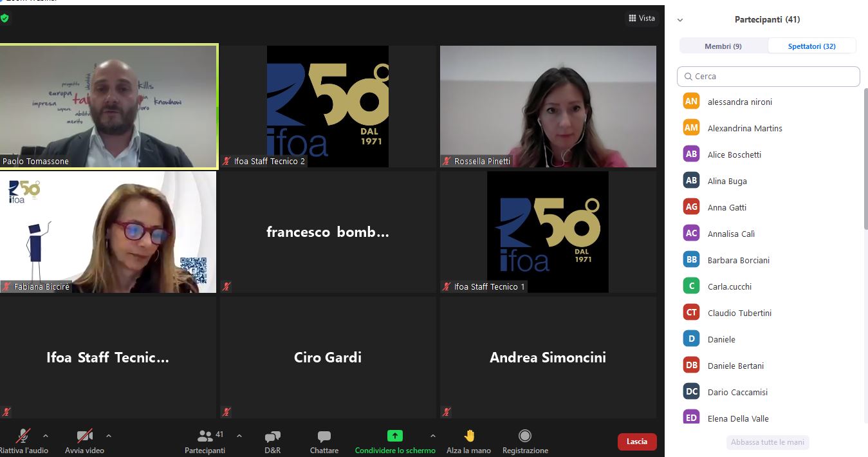The width and height of the screenshot is (868, 457).
Task: Click Dario Caccamisi's DC avatar
Action: click(691, 392)
